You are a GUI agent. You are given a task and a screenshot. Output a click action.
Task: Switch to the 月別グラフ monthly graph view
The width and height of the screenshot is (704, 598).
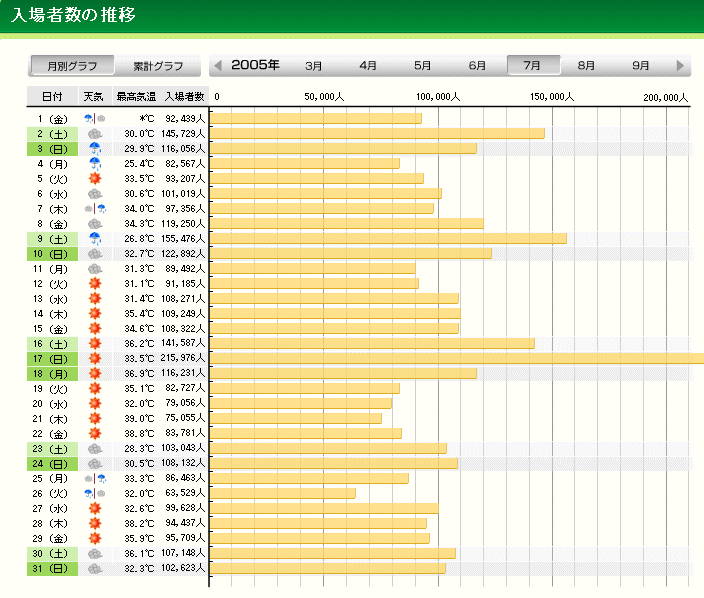click(x=71, y=66)
